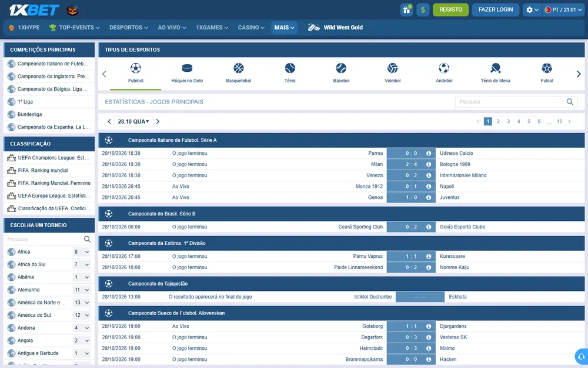Click the 1XBET logo

click(x=34, y=10)
